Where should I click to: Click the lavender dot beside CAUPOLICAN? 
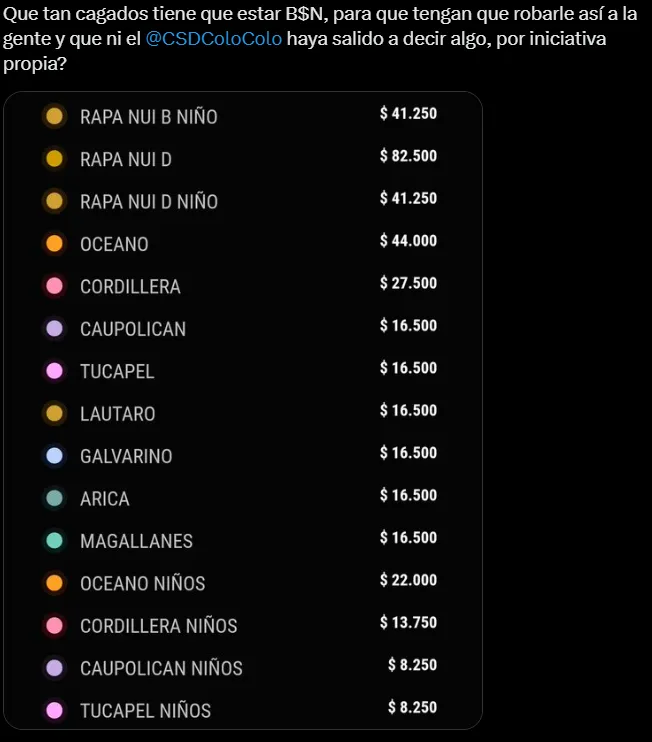click(x=55, y=329)
